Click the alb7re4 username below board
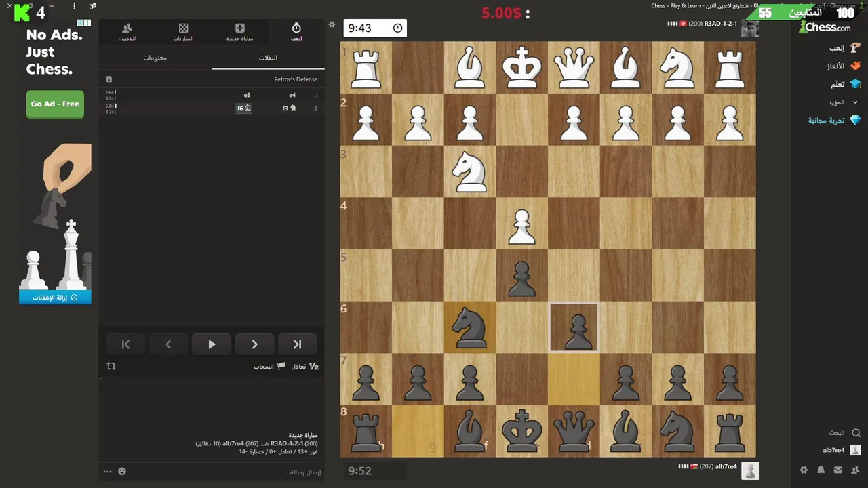Screen dimensions: 868x488 [x=726, y=466]
